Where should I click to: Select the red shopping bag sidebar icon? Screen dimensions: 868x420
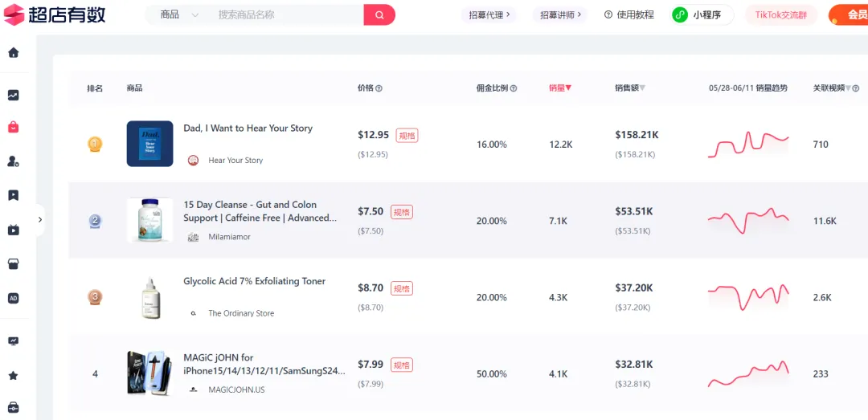(x=14, y=127)
